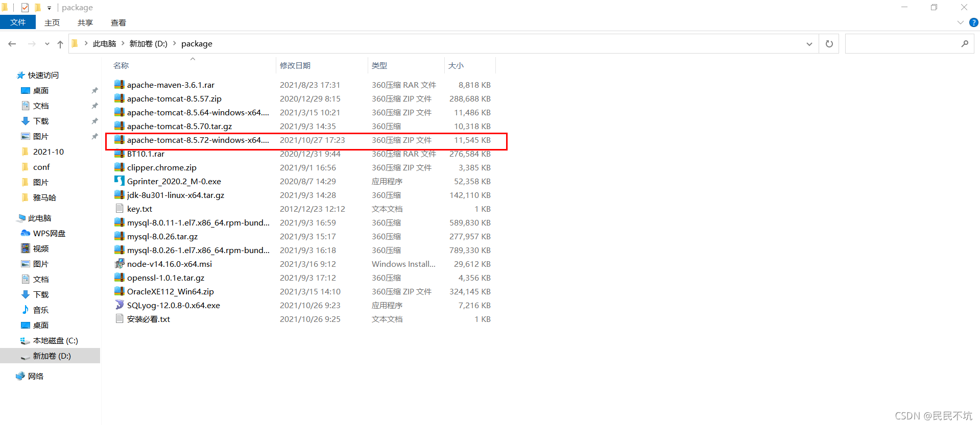Refresh the package folder view
The image size is (980, 425).
tap(829, 44)
